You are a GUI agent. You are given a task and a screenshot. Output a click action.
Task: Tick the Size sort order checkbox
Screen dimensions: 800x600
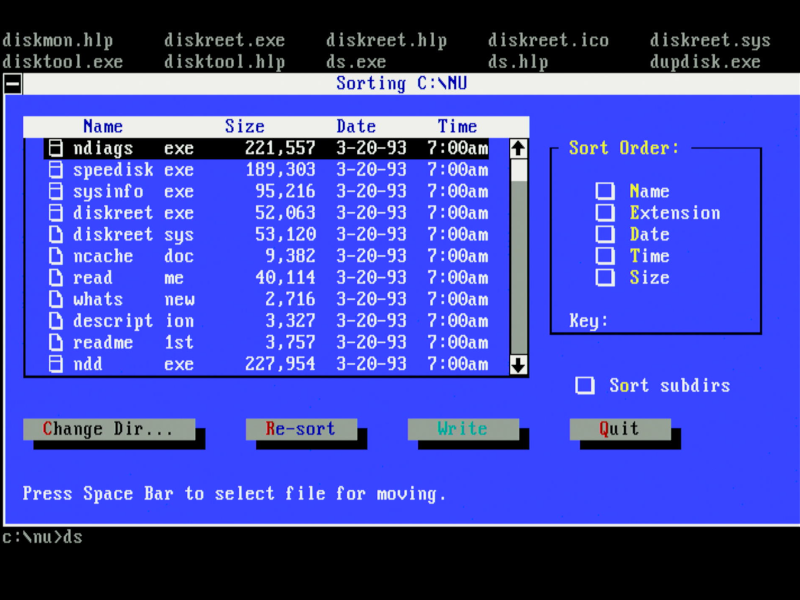605,278
